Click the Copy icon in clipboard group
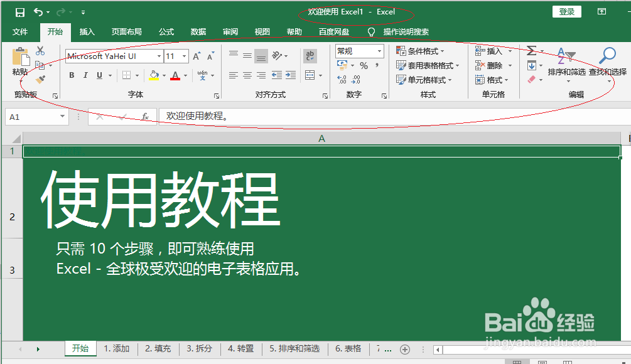Image resolution: width=631 pixels, height=364 pixels. 40,65
